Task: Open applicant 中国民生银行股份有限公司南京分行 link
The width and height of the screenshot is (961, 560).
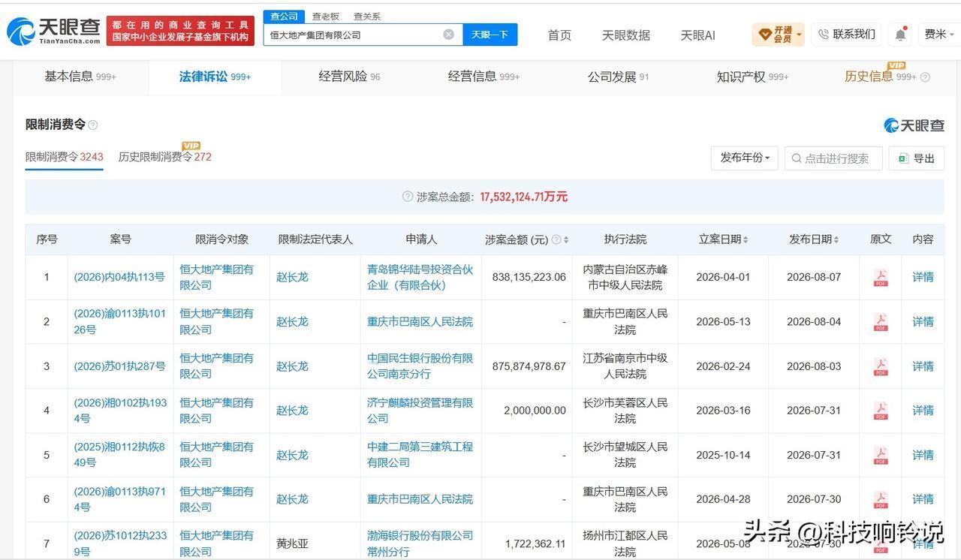Action: [420, 366]
